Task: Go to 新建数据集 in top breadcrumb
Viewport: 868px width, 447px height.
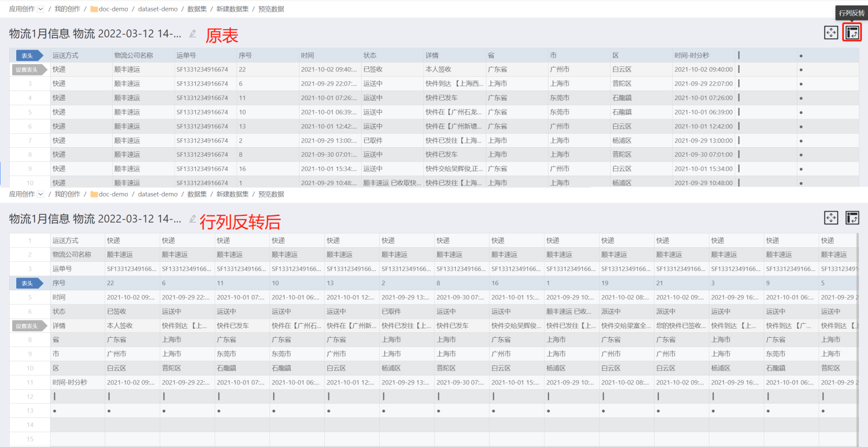Action: (x=232, y=9)
